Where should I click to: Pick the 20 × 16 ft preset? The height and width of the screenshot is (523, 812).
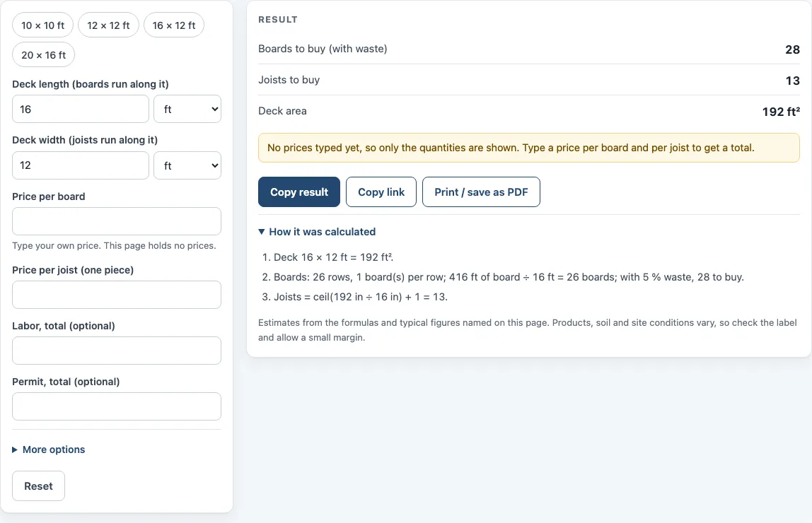click(x=44, y=55)
